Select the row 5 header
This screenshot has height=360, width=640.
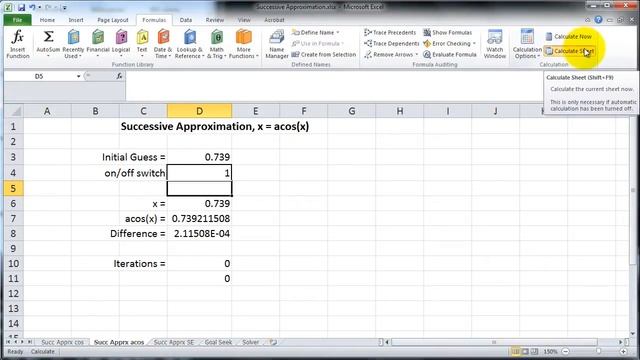[13, 188]
